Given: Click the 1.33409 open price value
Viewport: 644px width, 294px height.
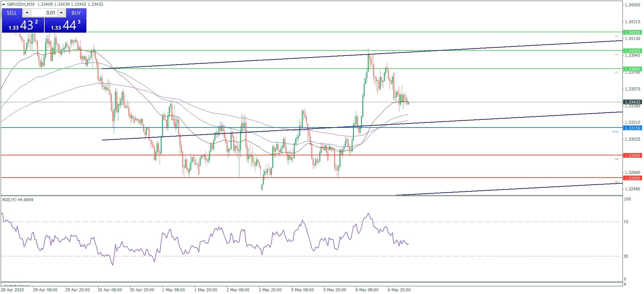Looking at the screenshot, I should pos(44,4).
